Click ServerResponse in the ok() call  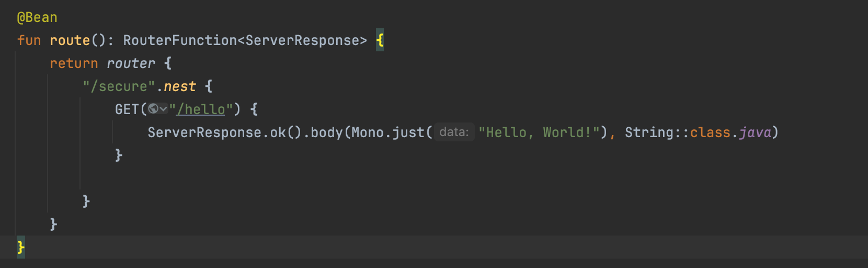[204, 132]
